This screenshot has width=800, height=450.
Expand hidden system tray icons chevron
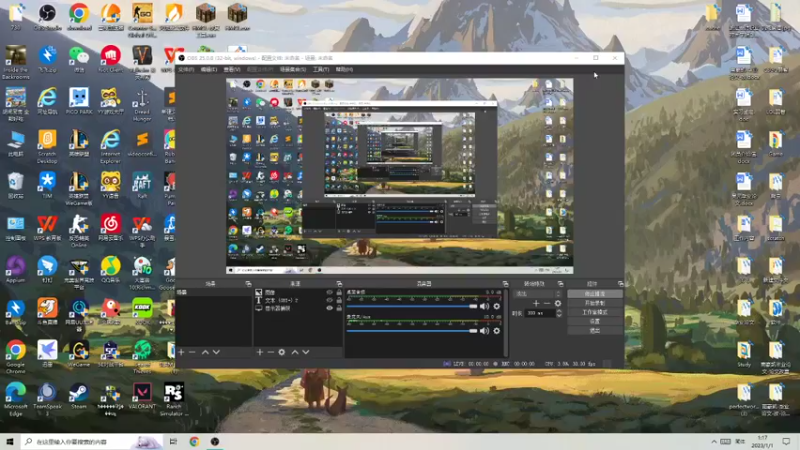(714, 442)
